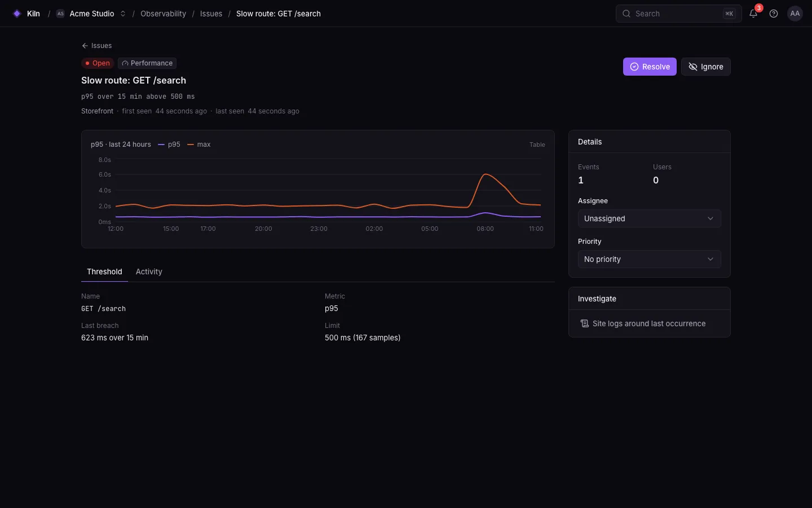
Task: Click the Open status badge
Action: [x=98, y=63]
